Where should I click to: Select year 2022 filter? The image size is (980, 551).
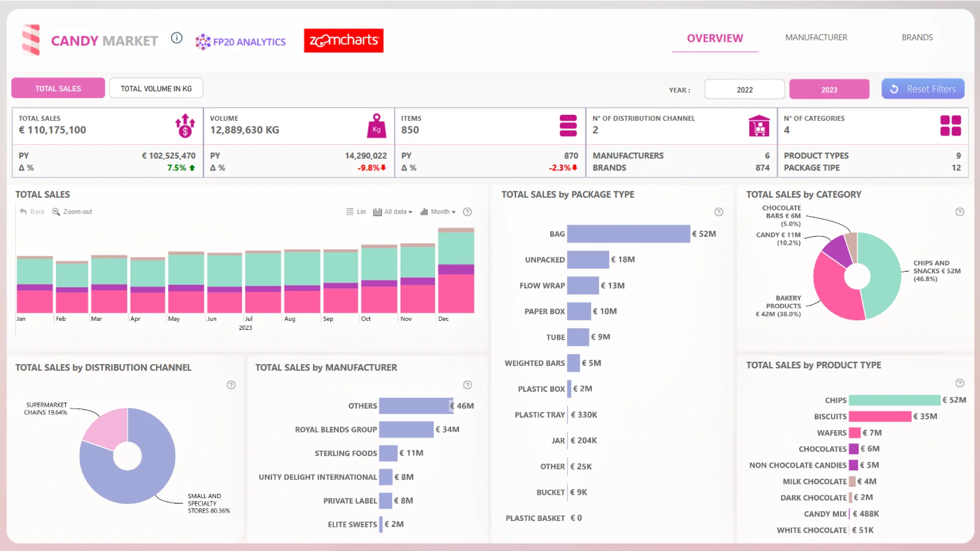(x=744, y=89)
